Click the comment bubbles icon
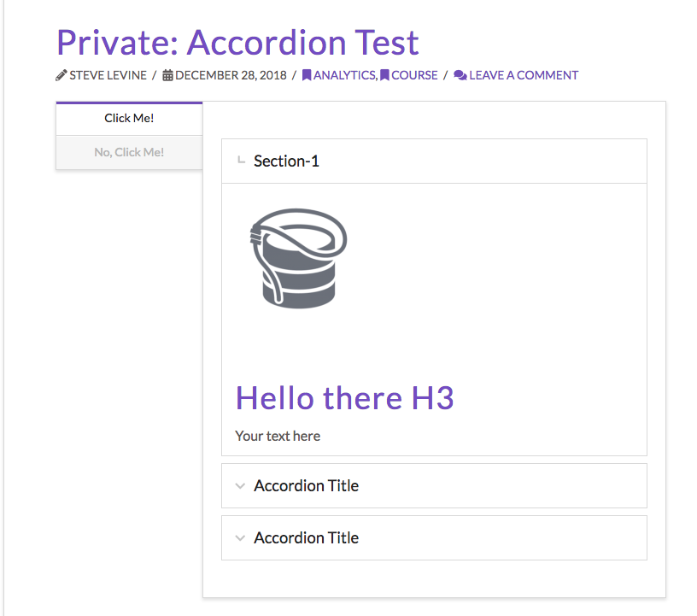Image resolution: width=697 pixels, height=616 pixels. [x=460, y=75]
